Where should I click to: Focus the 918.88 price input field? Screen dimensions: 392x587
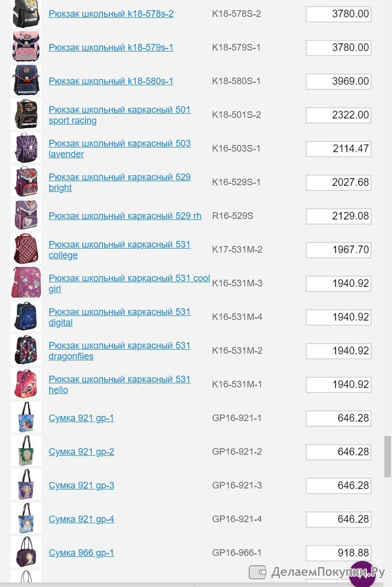click(x=338, y=553)
